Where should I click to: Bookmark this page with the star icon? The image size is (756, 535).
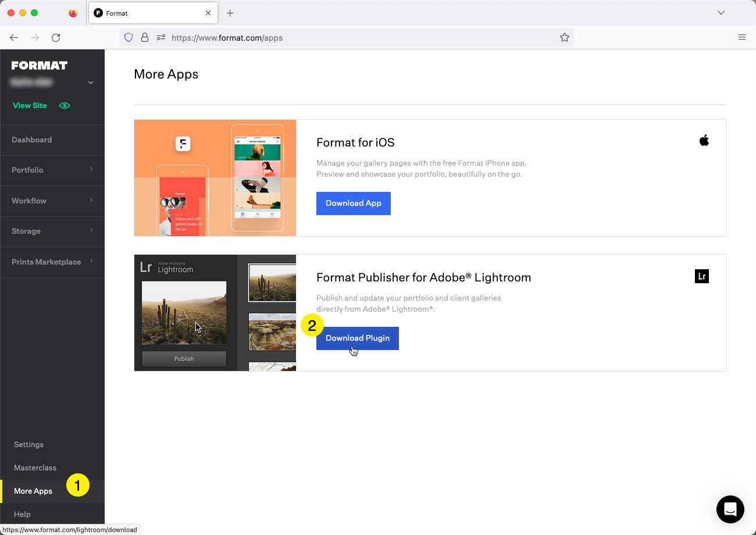click(x=564, y=37)
